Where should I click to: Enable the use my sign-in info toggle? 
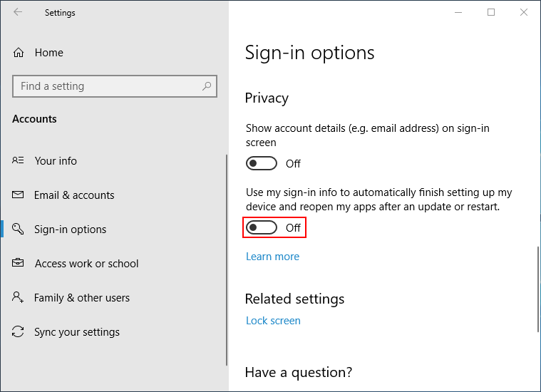(x=262, y=228)
